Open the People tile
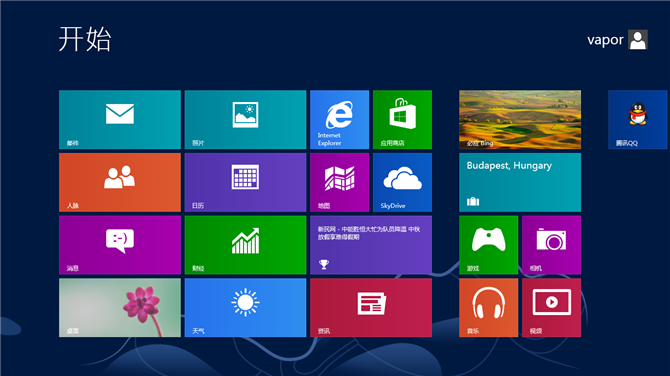Screen dimensions: 670x376 [120, 182]
